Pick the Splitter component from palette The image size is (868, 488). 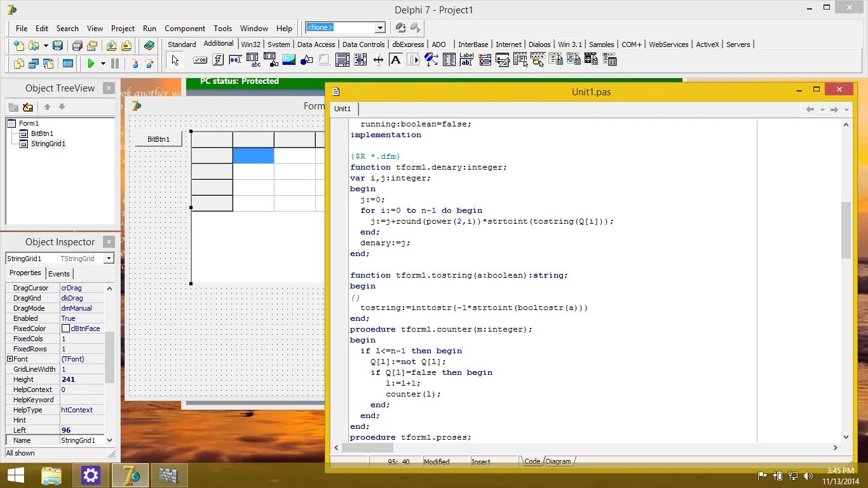coord(378,60)
